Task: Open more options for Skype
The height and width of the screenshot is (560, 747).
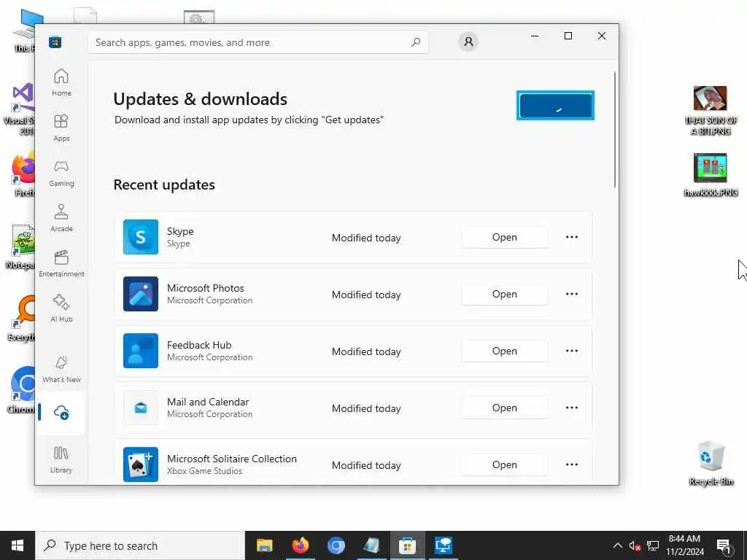Action: [572, 237]
